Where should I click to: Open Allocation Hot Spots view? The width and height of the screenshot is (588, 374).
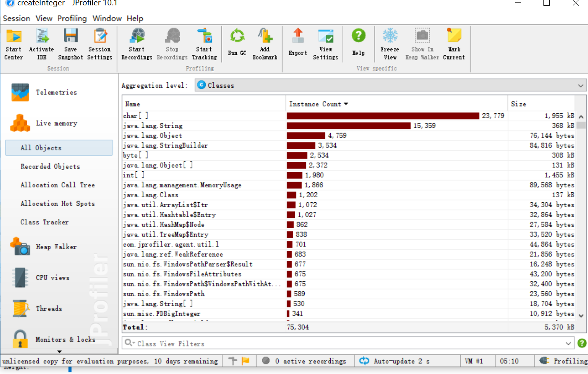tap(58, 203)
